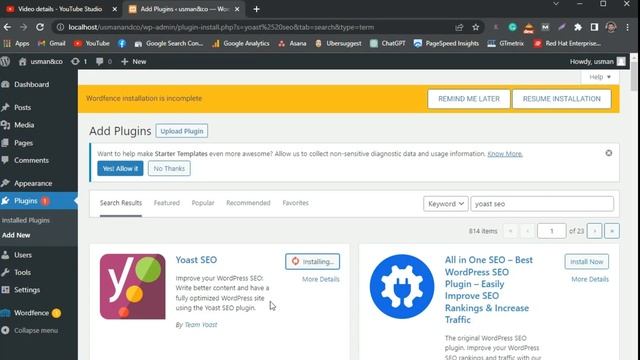
Task: Click the Yoast SEO plugin logo
Action: tap(133, 286)
